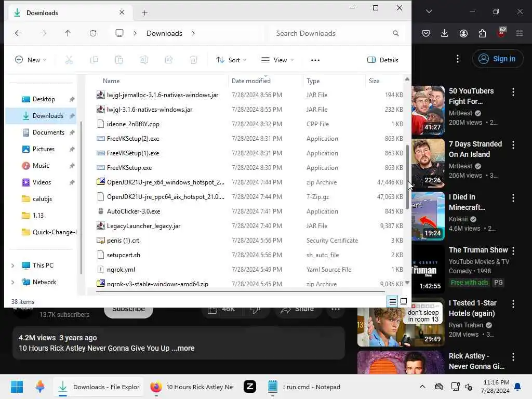Open Firefox account icon
This screenshot has width=532, height=399.
pyautogui.click(x=463, y=33)
